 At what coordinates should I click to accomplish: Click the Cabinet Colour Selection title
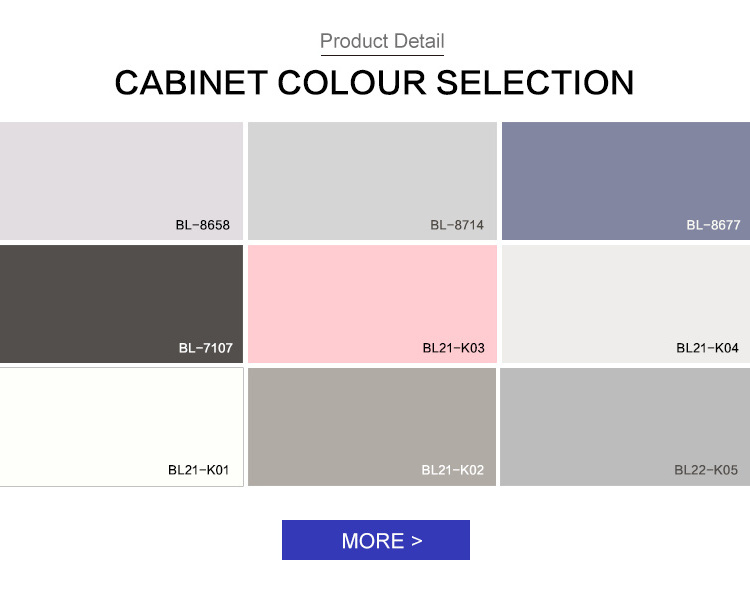click(x=375, y=83)
